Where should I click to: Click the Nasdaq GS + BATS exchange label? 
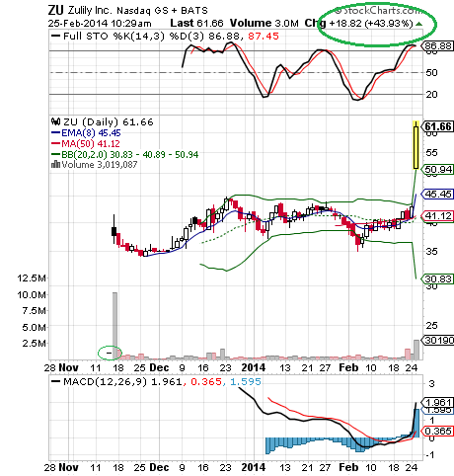pos(162,11)
